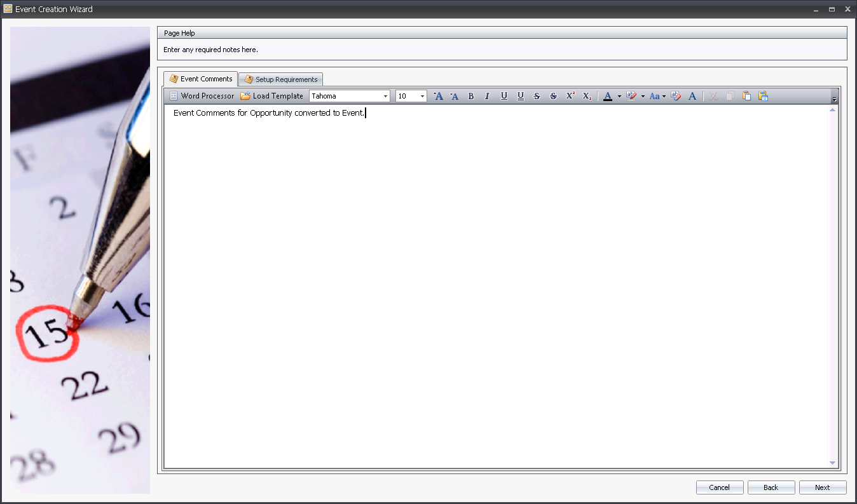This screenshot has width=857, height=504.
Task: Click the editor scroll down arrow
Action: [x=833, y=463]
